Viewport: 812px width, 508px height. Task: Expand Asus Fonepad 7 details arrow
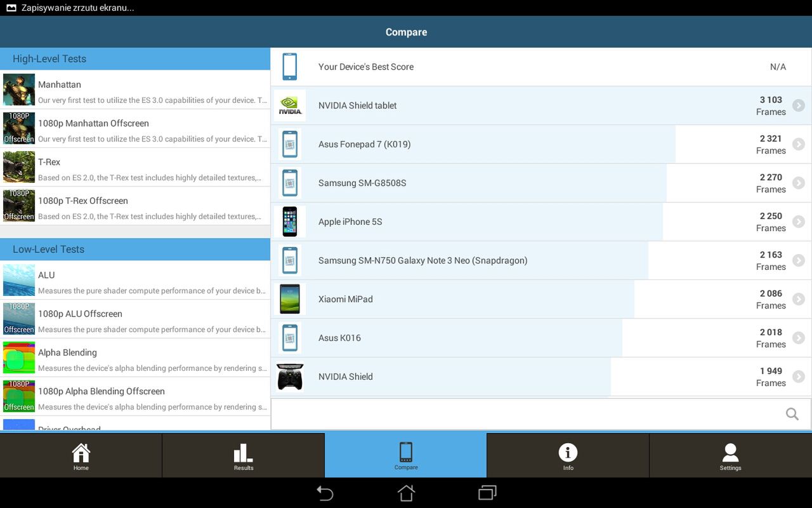798,144
